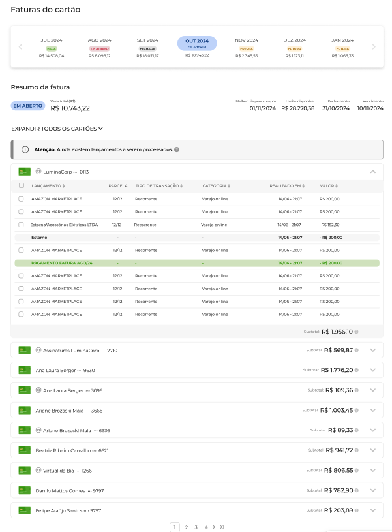Click the green card icon for LuminaCorp 0113
The image size is (392, 532).
tap(25, 172)
